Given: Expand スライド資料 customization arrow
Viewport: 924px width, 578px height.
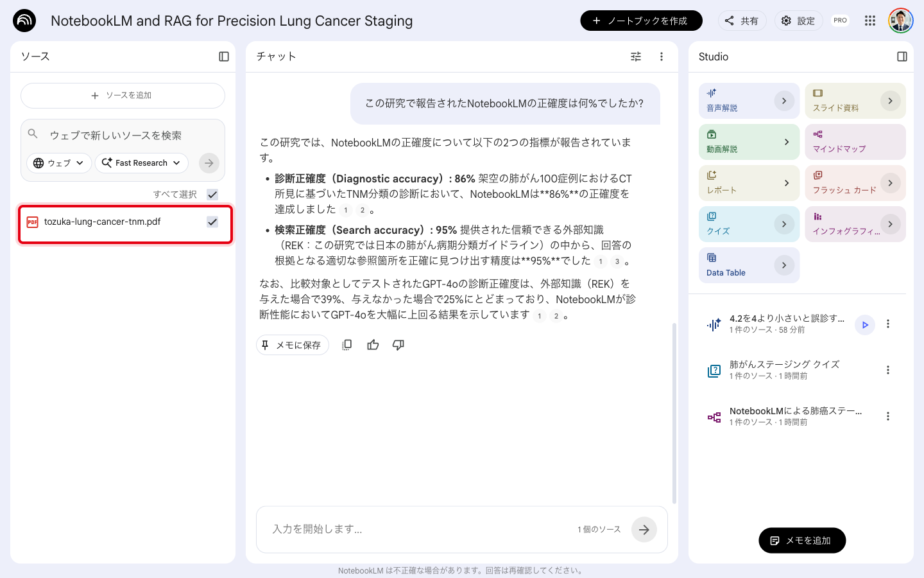Looking at the screenshot, I should click(x=891, y=101).
